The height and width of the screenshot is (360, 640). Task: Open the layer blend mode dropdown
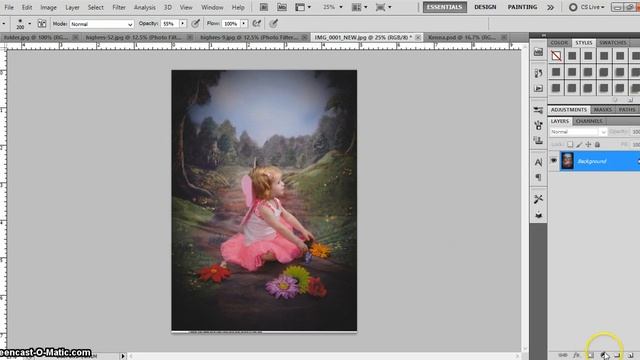(578, 132)
